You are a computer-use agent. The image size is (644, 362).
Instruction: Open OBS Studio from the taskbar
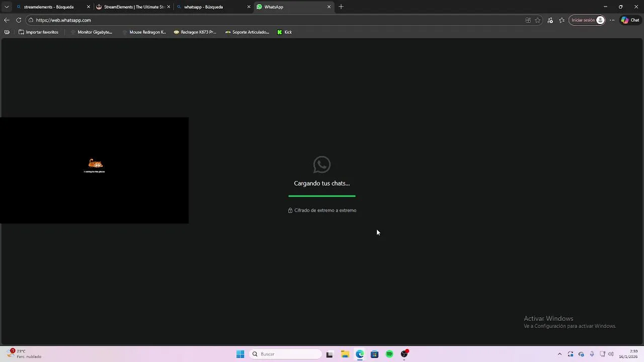[404, 354]
